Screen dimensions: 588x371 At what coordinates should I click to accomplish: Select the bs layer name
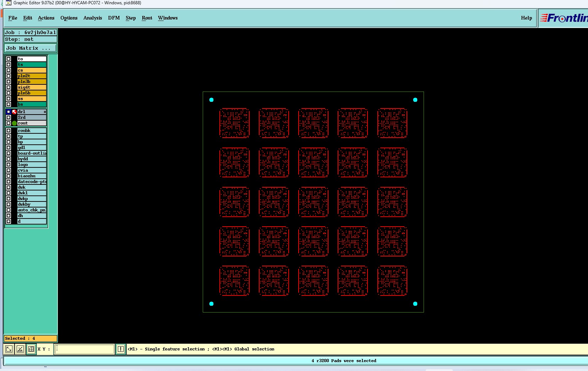[32, 104]
